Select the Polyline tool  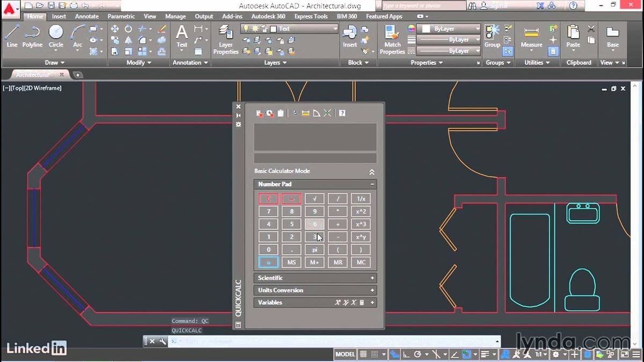click(x=33, y=36)
